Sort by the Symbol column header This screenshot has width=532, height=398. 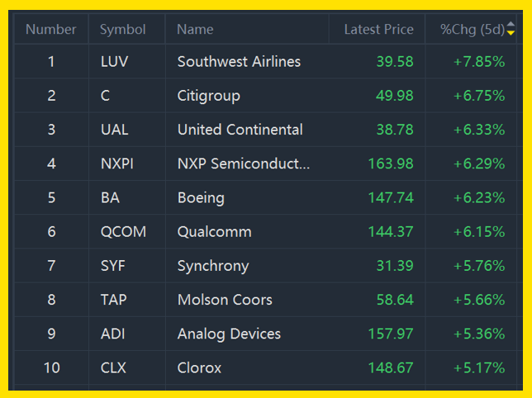click(x=122, y=30)
